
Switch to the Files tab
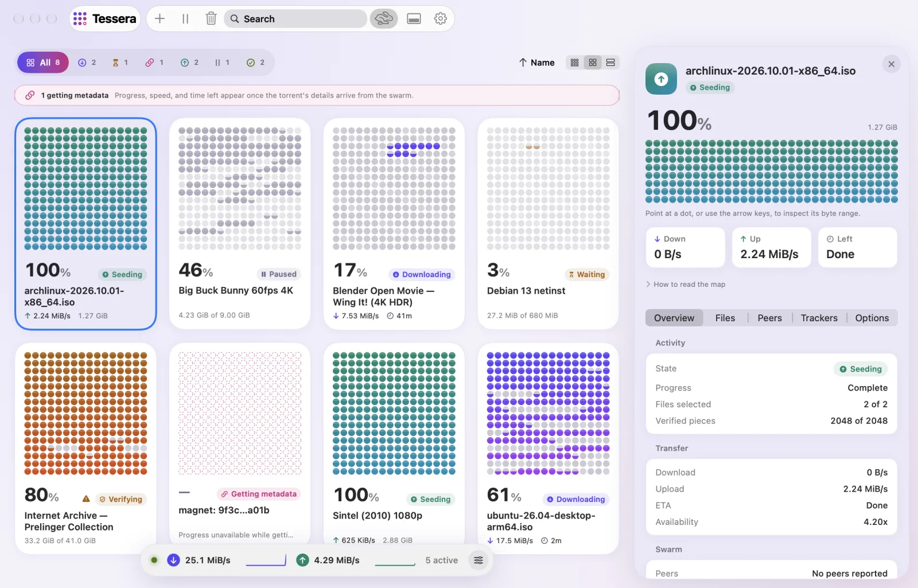click(x=725, y=318)
